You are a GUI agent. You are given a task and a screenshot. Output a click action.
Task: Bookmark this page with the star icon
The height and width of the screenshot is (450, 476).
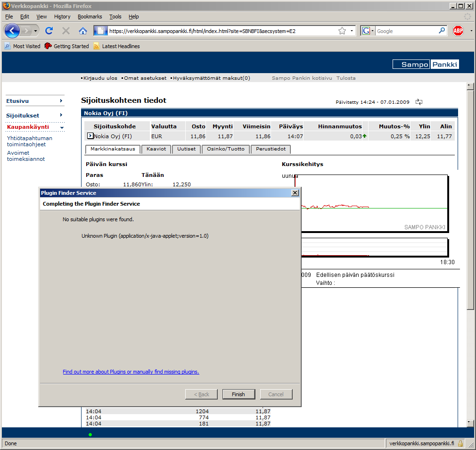click(342, 31)
